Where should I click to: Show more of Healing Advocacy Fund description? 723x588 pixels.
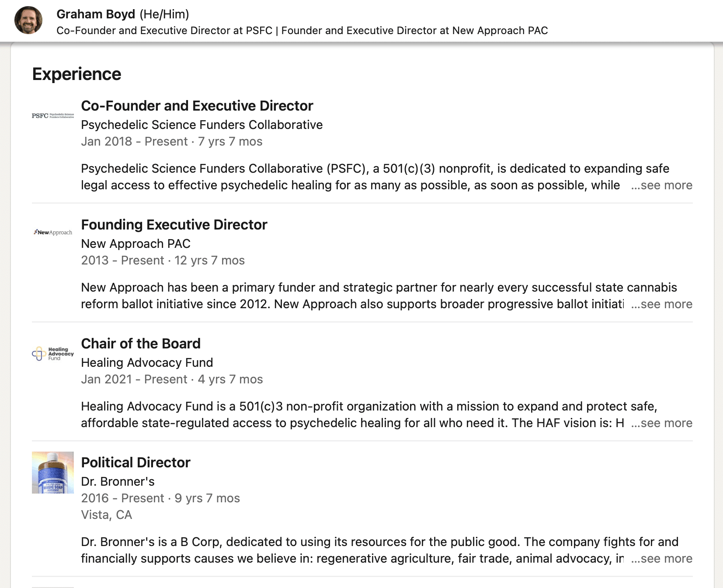point(661,423)
